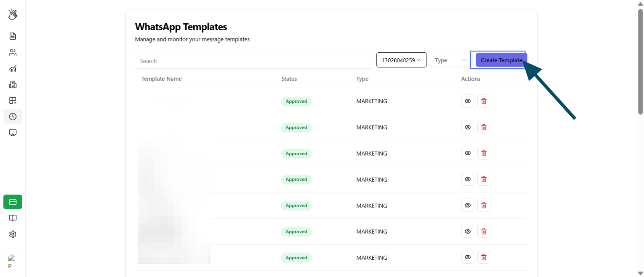
Task: Click the screen broadcast icon in sidebar
Action: (x=12, y=133)
